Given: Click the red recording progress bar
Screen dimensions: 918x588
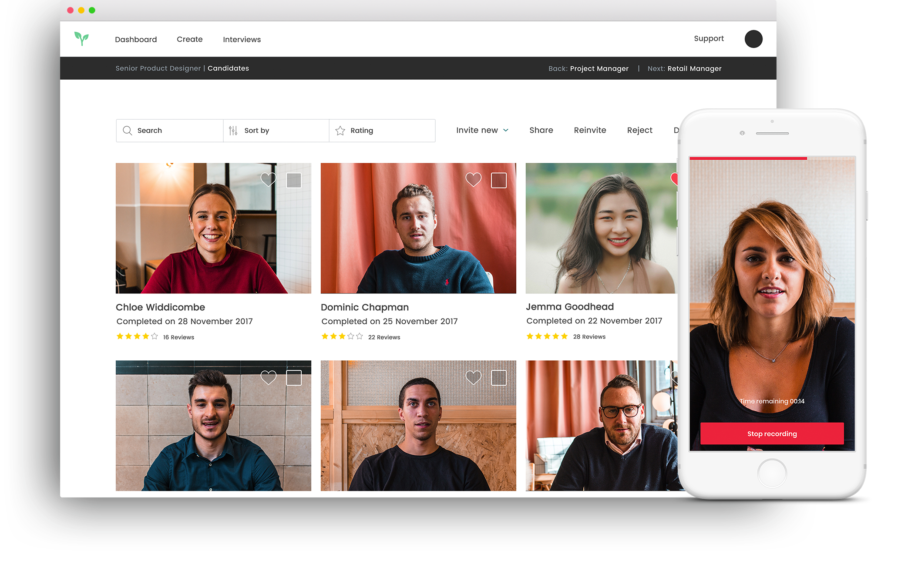Looking at the screenshot, I should coord(748,158).
